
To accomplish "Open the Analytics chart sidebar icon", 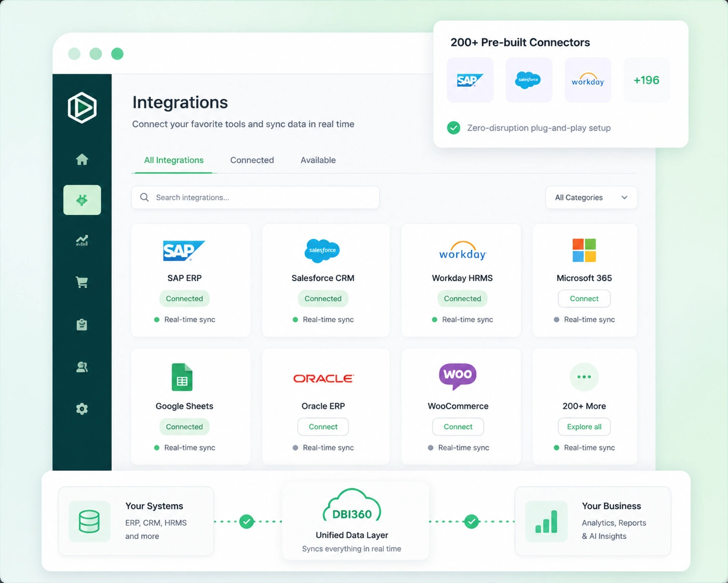I will pyautogui.click(x=82, y=240).
